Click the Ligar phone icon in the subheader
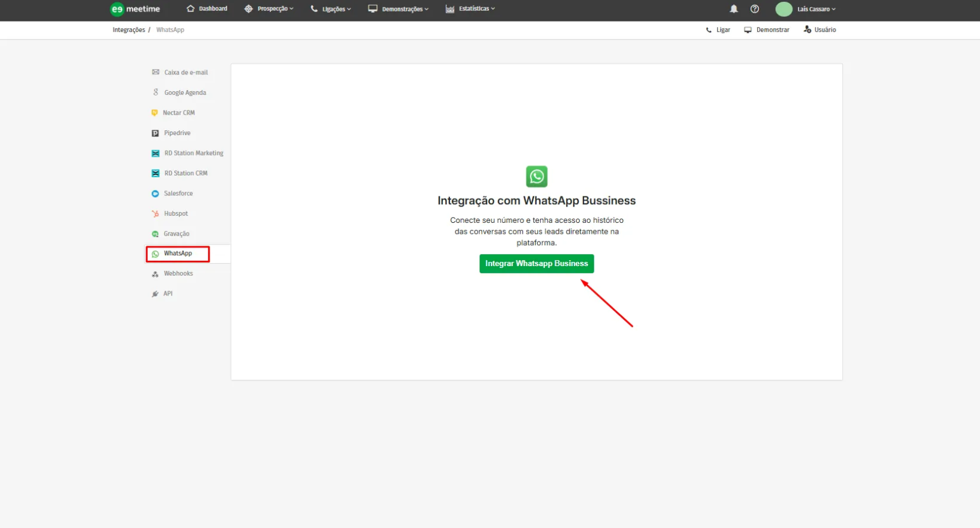 click(x=708, y=30)
